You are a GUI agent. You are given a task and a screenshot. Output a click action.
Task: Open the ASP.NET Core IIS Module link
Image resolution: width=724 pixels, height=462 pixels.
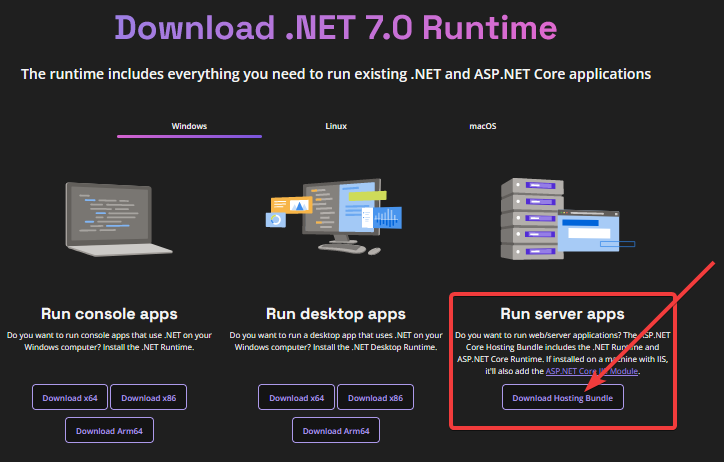(x=593, y=370)
